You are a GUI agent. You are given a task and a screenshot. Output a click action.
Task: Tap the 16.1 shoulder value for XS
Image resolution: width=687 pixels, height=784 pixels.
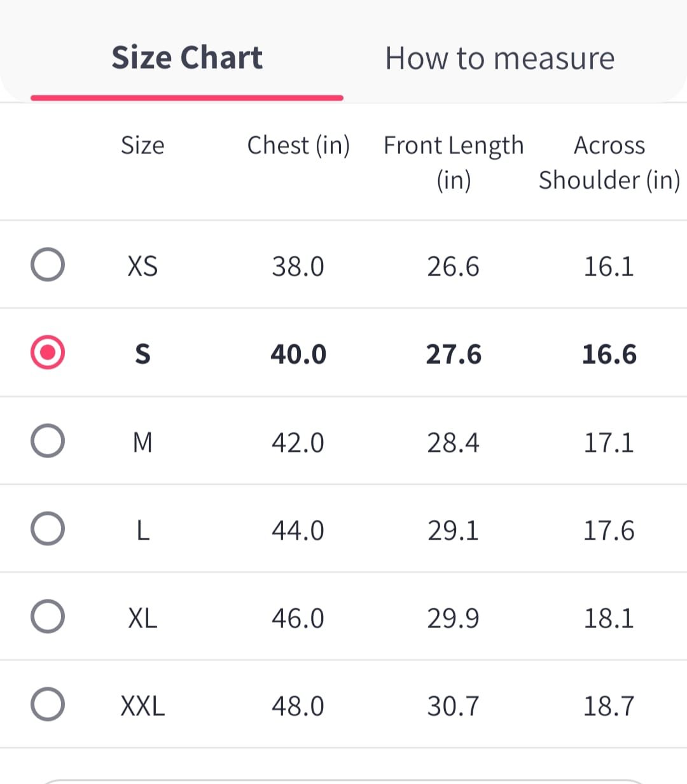pyautogui.click(x=609, y=266)
